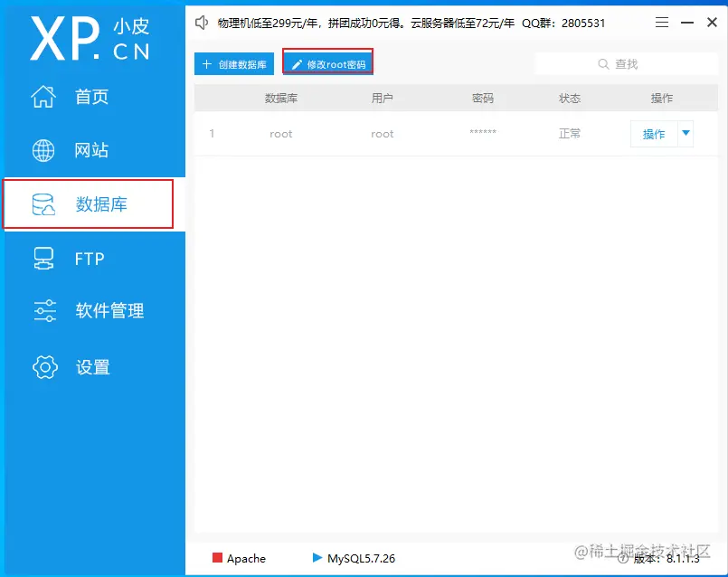Click the XP 小皮 logo
The width and height of the screenshot is (728, 577).
pos(90,39)
